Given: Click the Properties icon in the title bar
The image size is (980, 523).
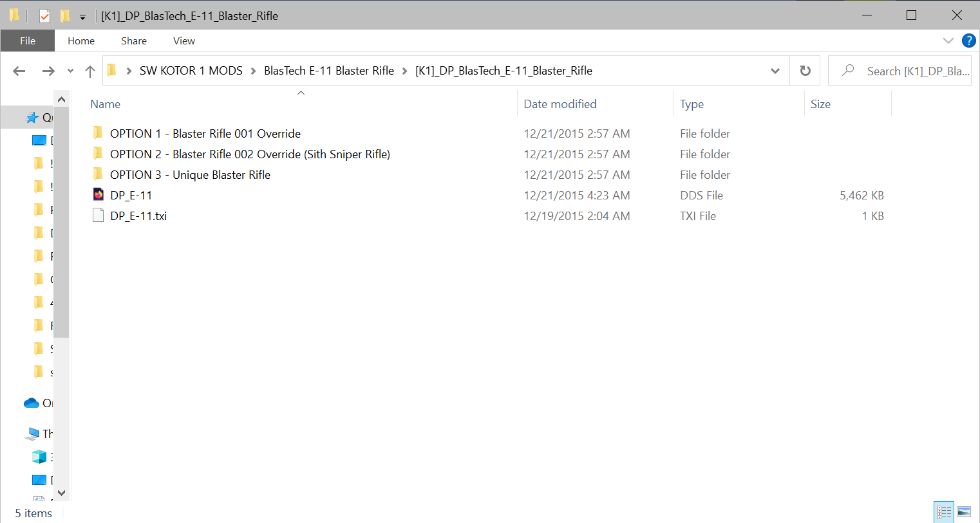Looking at the screenshot, I should tap(44, 16).
